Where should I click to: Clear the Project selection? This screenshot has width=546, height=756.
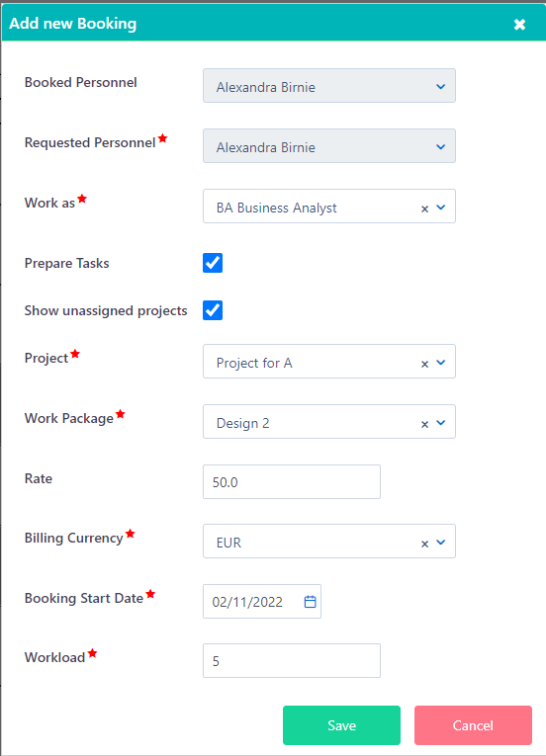[x=424, y=364]
